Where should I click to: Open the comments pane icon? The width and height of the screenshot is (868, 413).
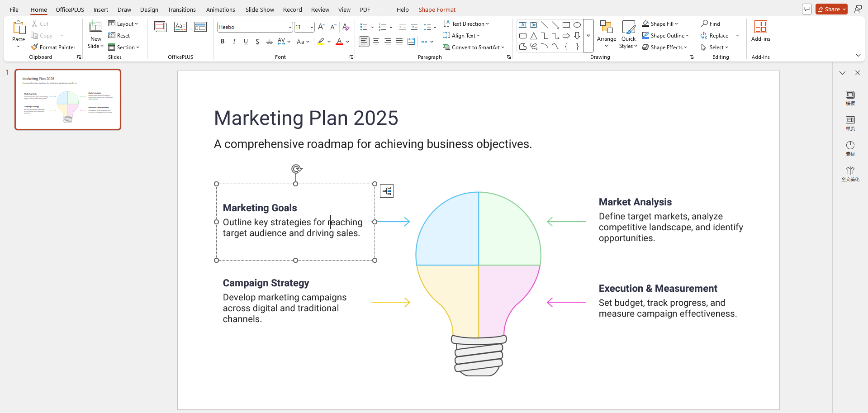click(807, 9)
